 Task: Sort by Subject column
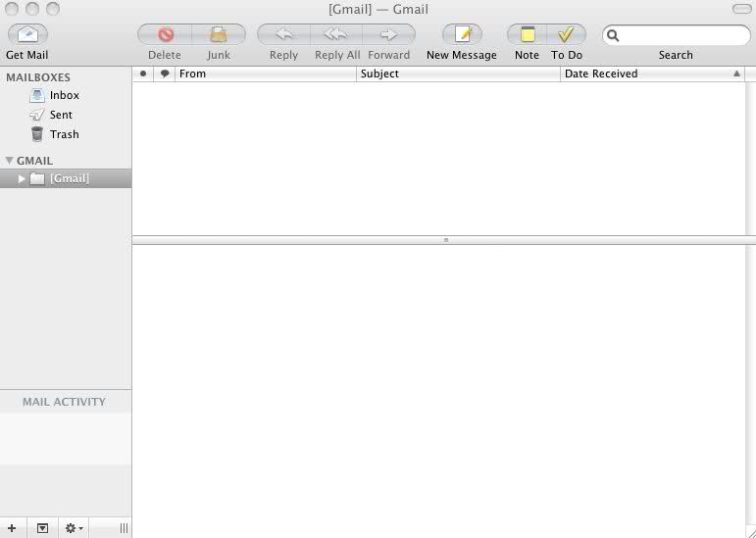pyautogui.click(x=458, y=73)
